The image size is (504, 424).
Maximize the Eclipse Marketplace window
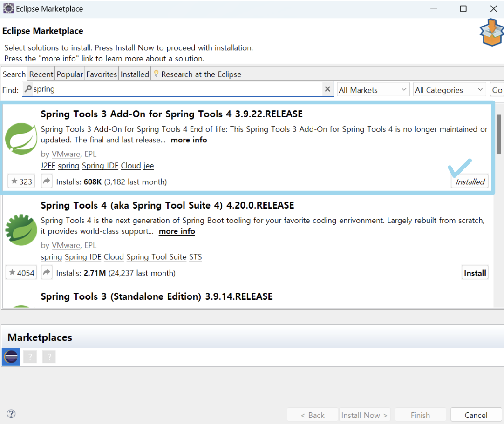click(463, 9)
